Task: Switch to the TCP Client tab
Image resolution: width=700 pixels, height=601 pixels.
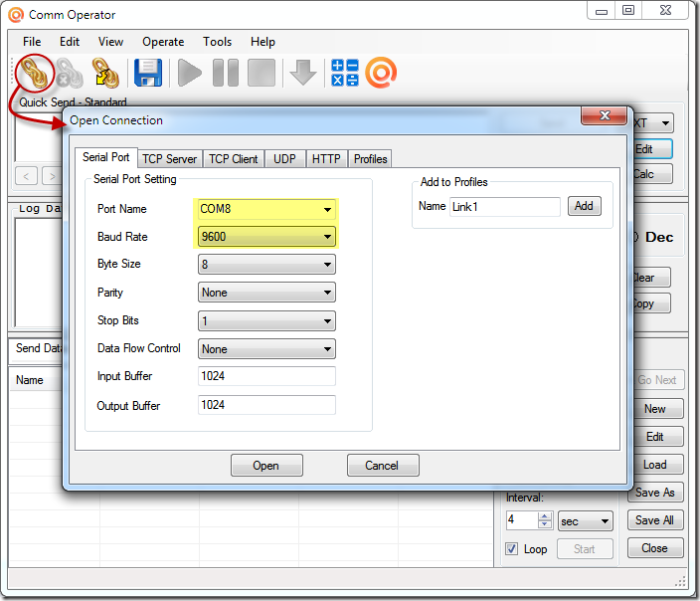Action: [233, 159]
